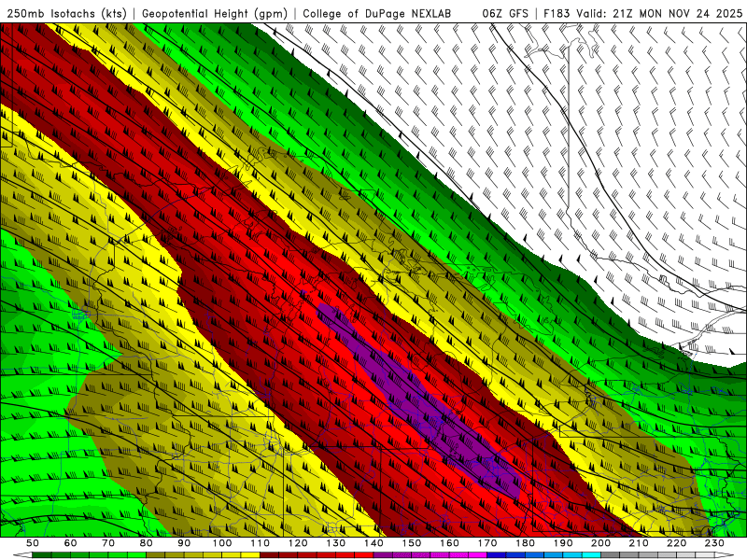Select the 80 knot label on the color scale
The image size is (747, 560).
coord(147,543)
